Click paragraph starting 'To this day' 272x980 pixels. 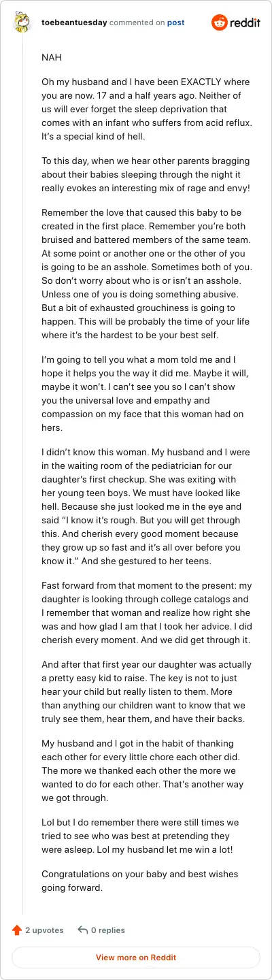point(146,174)
